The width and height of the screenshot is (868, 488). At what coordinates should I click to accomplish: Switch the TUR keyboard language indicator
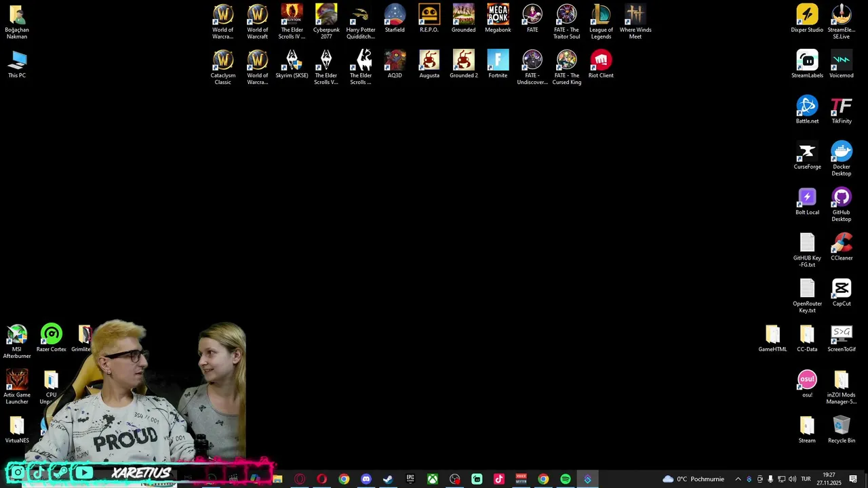tap(806, 479)
